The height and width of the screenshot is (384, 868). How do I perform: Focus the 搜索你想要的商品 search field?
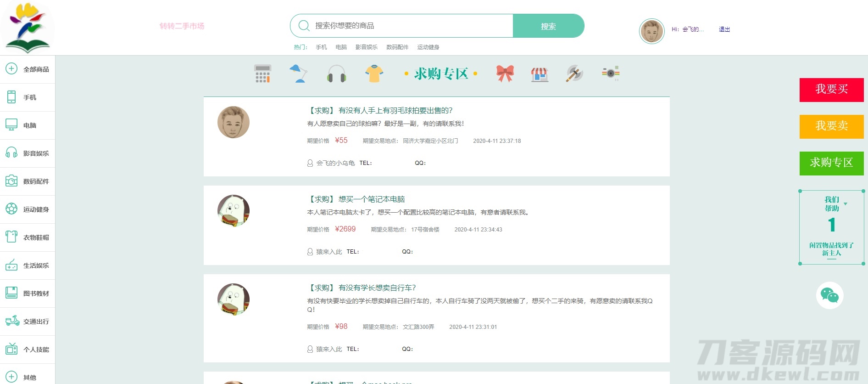(x=411, y=26)
